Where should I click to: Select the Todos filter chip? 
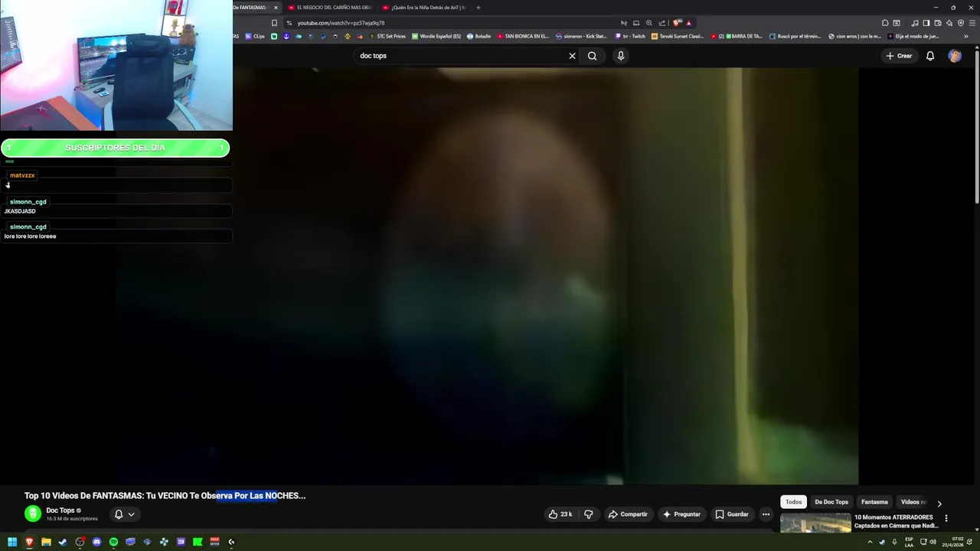(x=793, y=502)
